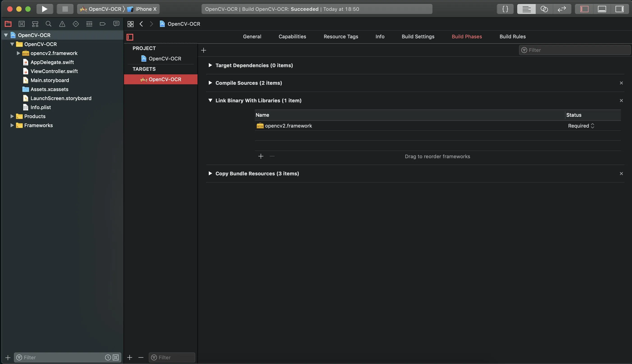The image size is (632, 364).
Task: Click the build phases Filter field
Action: [x=575, y=50]
